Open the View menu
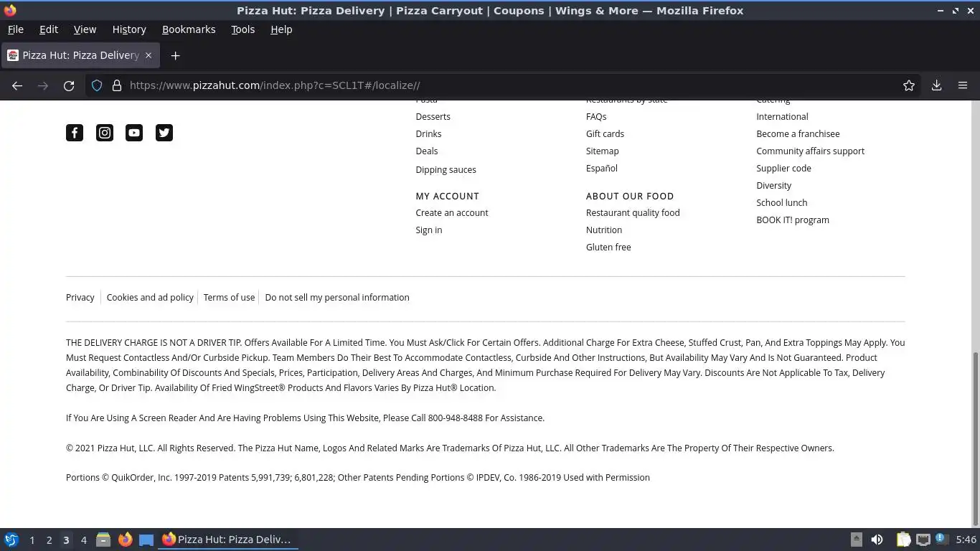980x551 pixels. pyautogui.click(x=85, y=29)
